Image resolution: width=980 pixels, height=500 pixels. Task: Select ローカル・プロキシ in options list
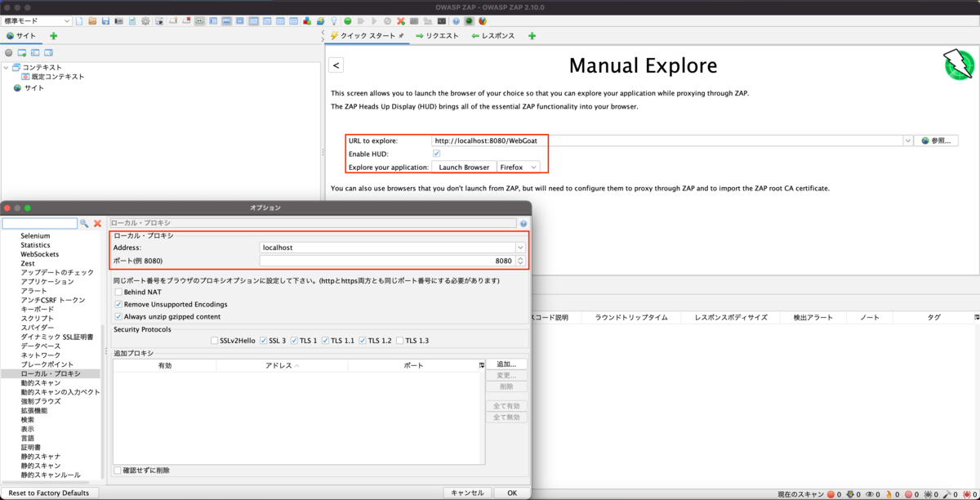(x=51, y=373)
